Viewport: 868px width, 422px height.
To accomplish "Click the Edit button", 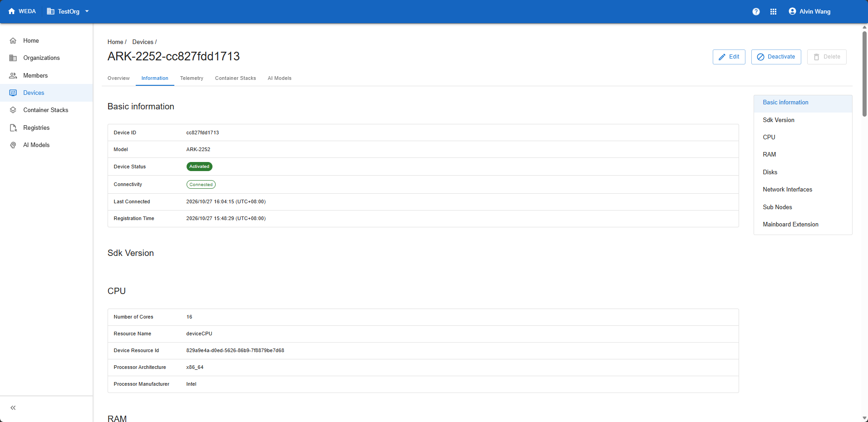I will pos(729,57).
